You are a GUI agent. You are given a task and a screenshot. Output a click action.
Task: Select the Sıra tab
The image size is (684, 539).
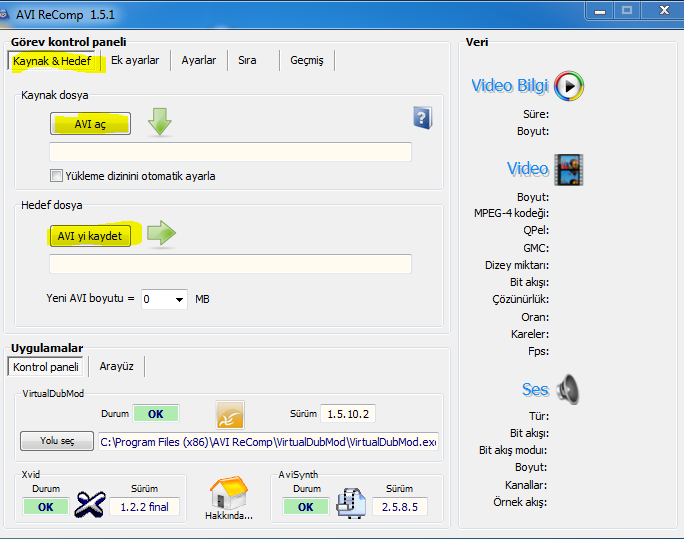tap(247, 61)
